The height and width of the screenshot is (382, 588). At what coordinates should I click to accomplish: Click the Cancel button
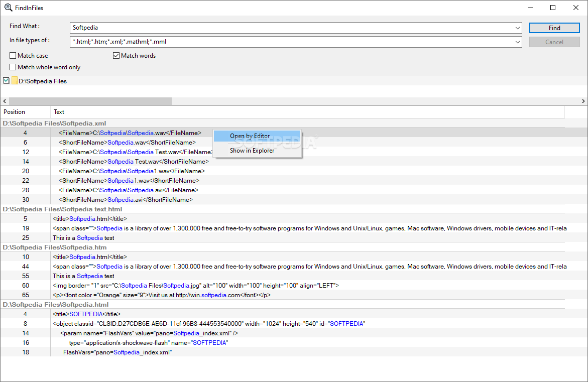point(554,42)
